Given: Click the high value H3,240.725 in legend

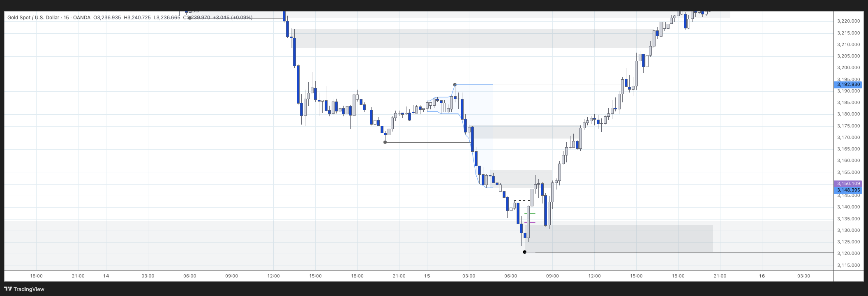Looking at the screenshot, I should click(x=137, y=18).
